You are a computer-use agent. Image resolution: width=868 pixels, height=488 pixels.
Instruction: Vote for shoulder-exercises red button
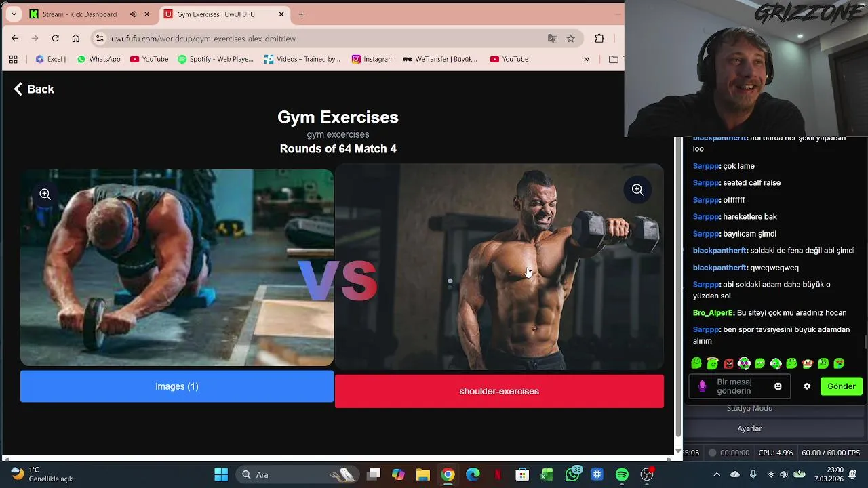point(499,391)
